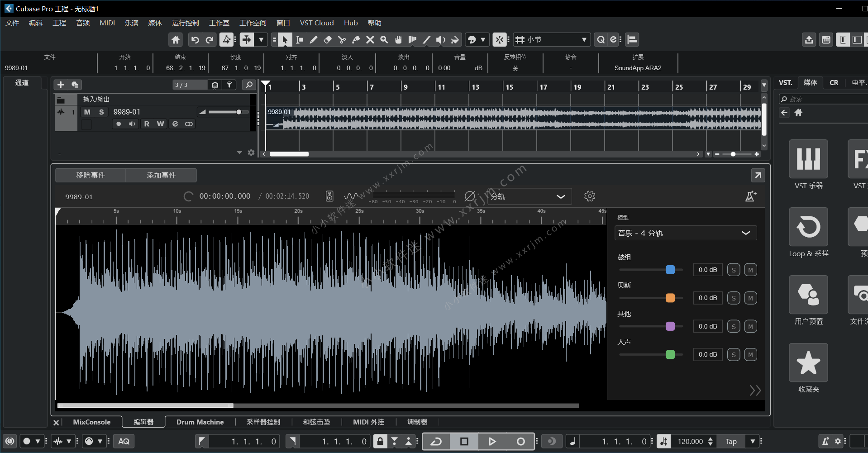Start playback with the Play button

click(492, 441)
